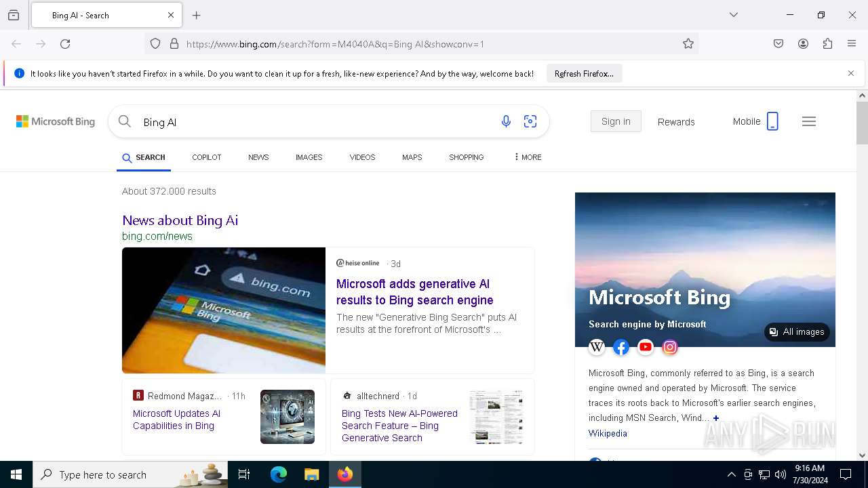
Task: Click the Refresh Firefox button
Action: [584, 73]
